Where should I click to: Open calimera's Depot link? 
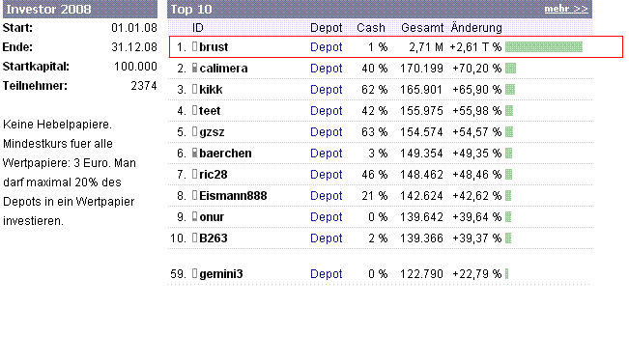327,69
